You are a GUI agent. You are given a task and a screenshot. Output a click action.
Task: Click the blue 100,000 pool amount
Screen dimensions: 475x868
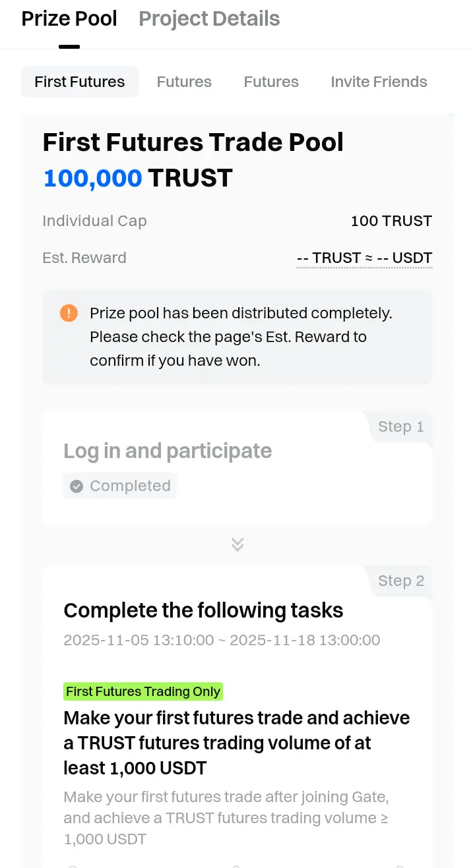(x=92, y=178)
